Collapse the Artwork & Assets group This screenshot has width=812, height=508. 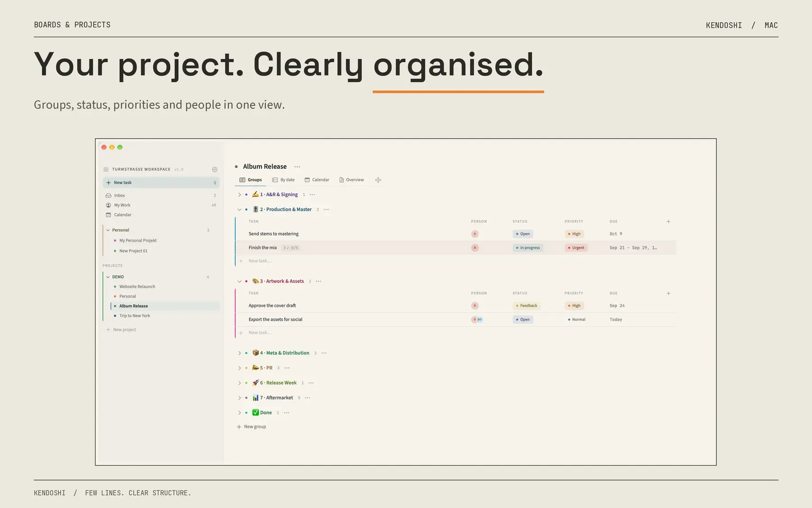tap(240, 281)
